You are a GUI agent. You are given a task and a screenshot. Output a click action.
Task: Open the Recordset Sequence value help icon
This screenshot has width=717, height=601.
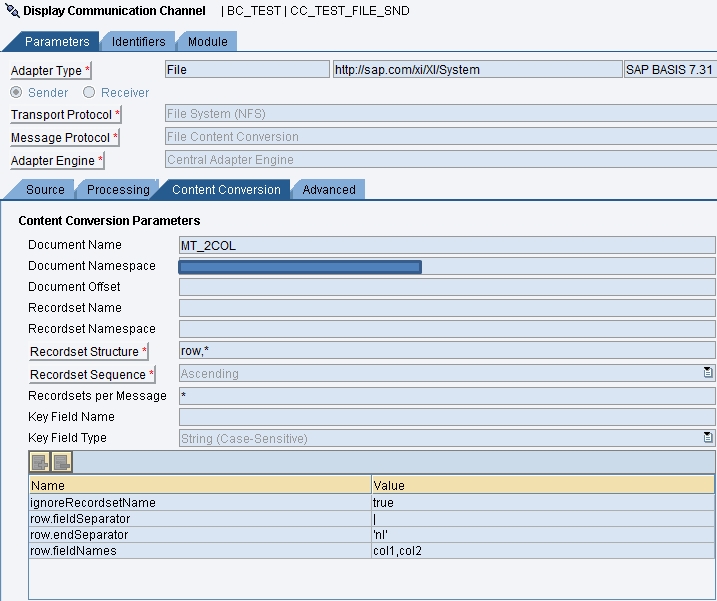[x=707, y=372]
